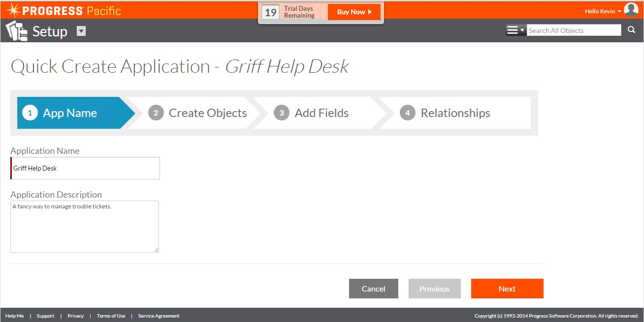Image resolution: width=644 pixels, height=322 pixels.
Task: Click the Progress Pacific logo
Action: pos(63,10)
